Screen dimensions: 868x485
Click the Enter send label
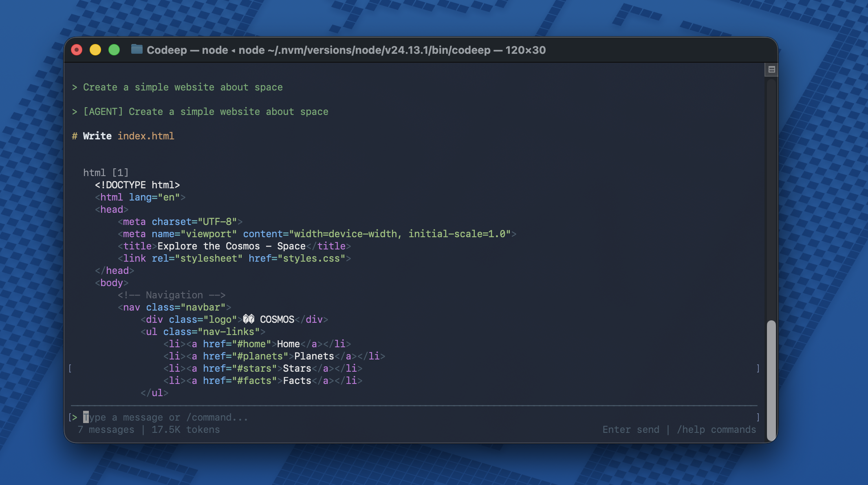pos(631,430)
